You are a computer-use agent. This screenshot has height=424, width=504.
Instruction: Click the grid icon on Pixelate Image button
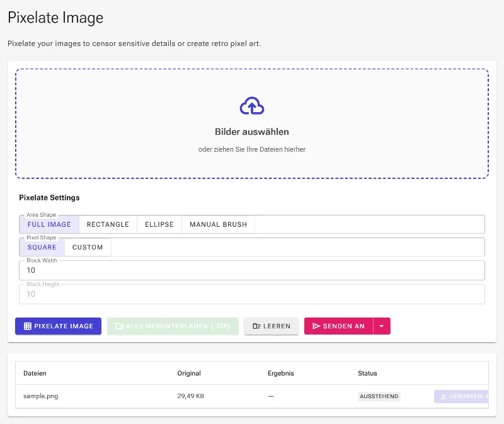[28, 326]
